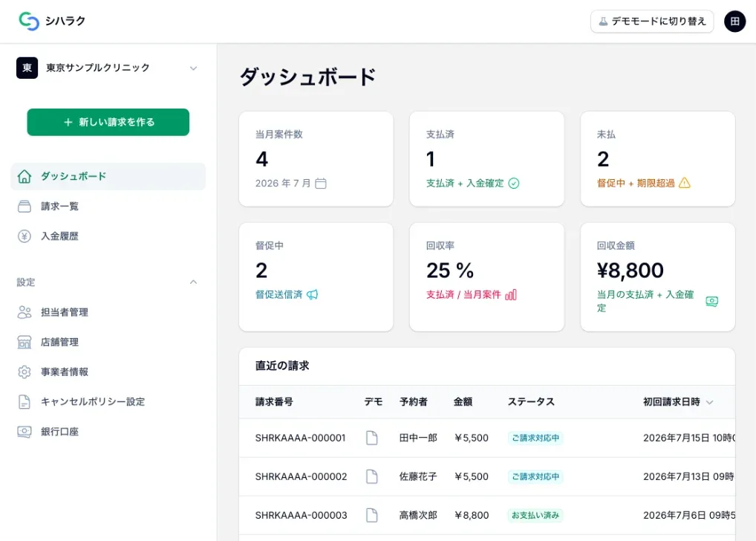Click the card icon beside 請求一覧
Screen dimensions: 756x541
tap(24, 206)
